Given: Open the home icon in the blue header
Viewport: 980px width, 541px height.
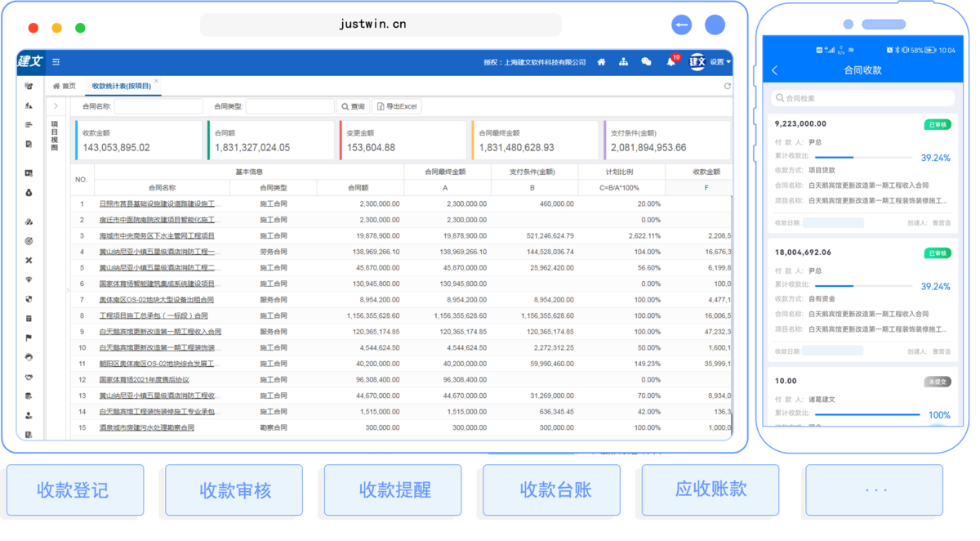Looking at the screenshot, I should coord(601,62).
